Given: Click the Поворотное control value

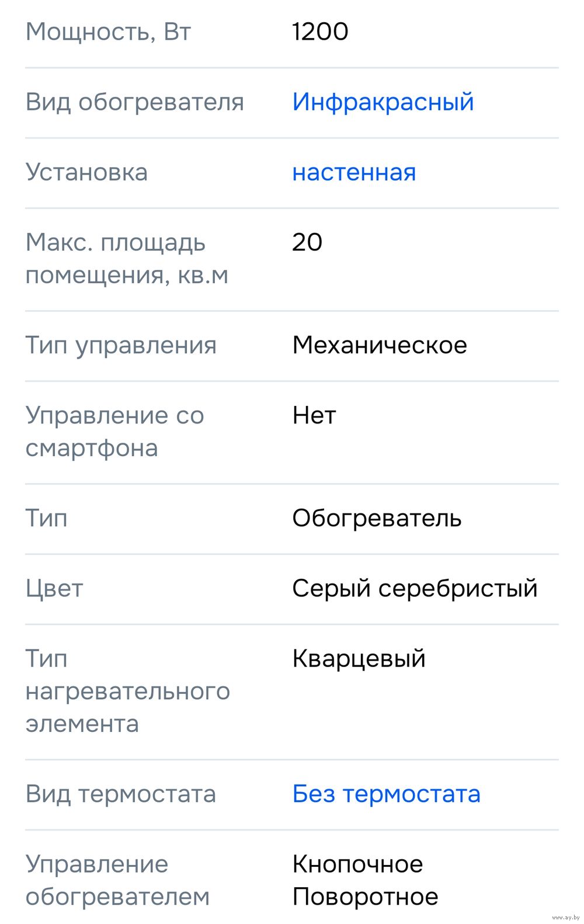Looking at the screenshot, I should pos(365,897).
